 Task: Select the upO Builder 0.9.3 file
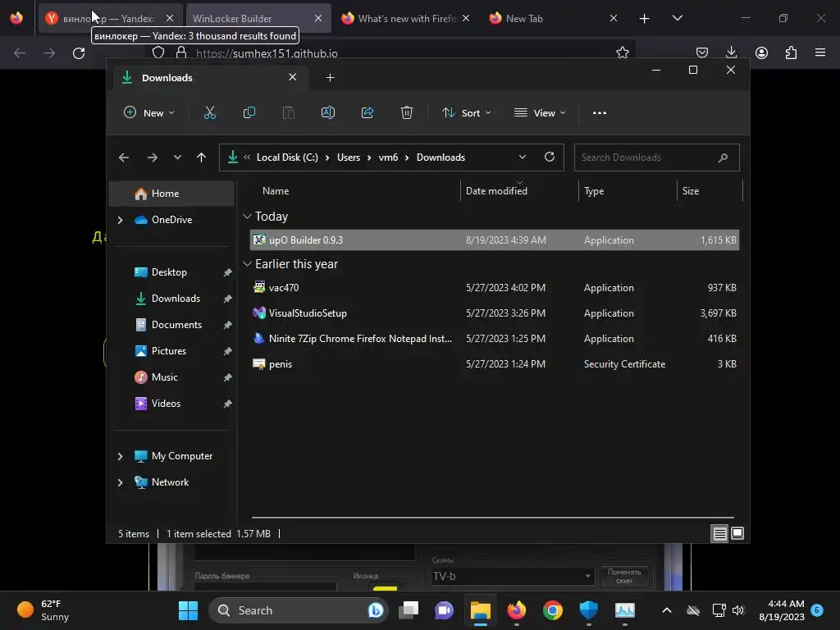tap(495, 240)
